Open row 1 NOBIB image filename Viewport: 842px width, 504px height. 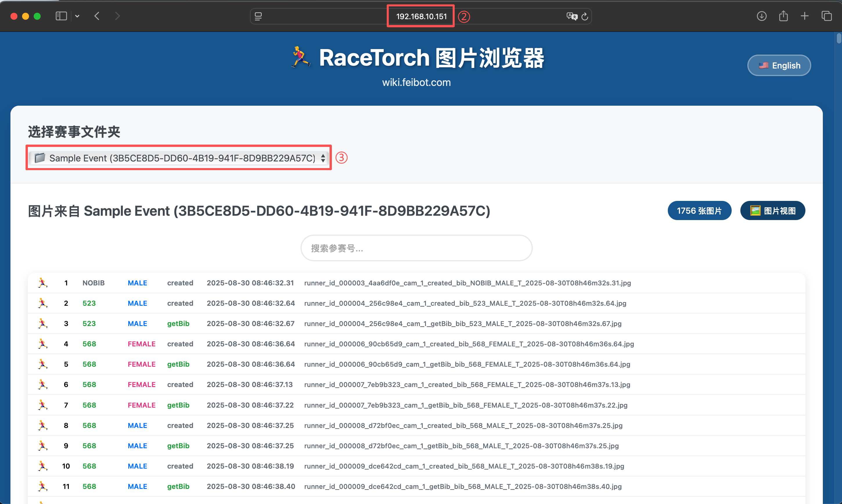click(x=467, y=283)
